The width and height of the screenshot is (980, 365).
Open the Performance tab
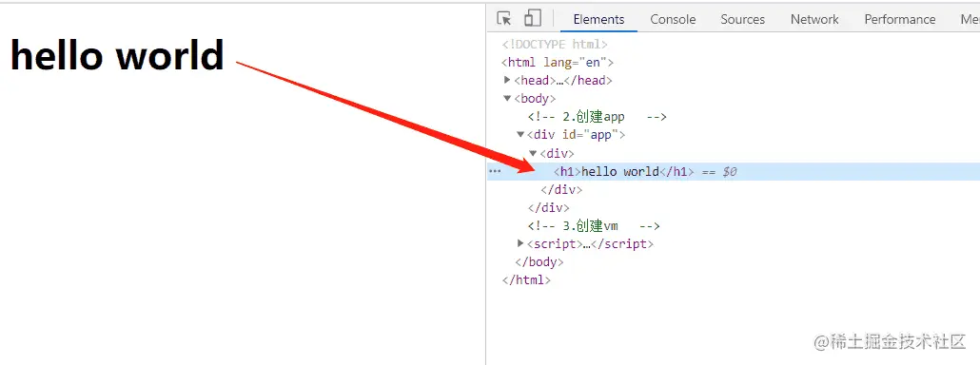pos(900,19)
